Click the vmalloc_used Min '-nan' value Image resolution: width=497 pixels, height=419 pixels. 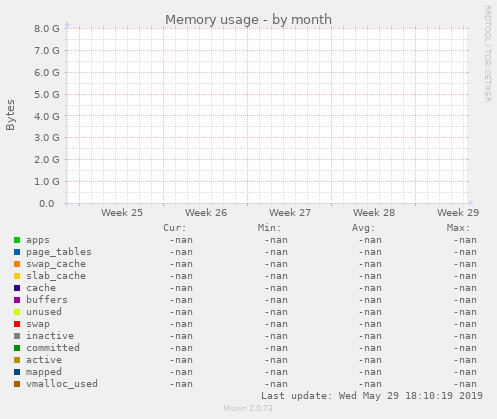[x=276, y=384]
